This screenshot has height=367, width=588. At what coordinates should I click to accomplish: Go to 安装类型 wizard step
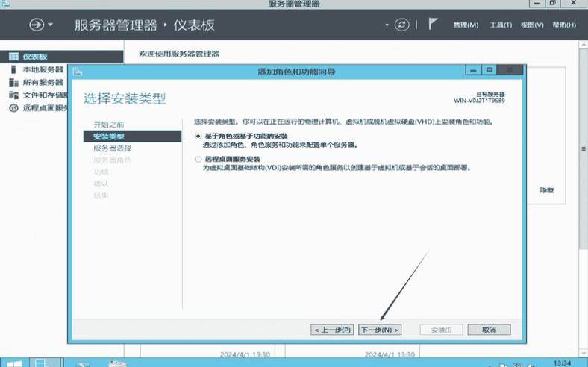[132, 136]
